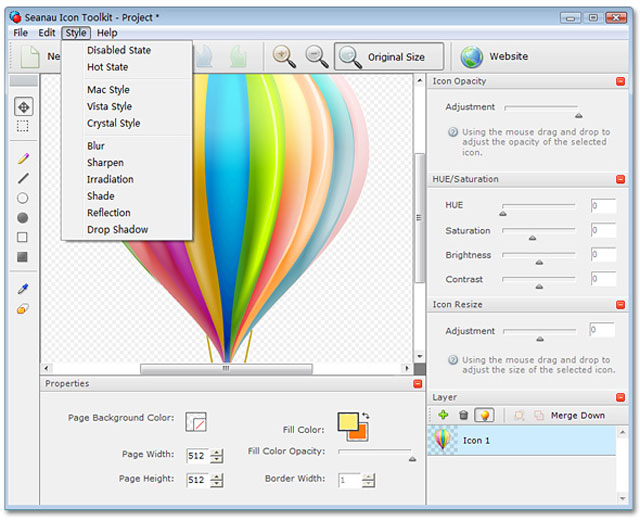Screen dimensions: 640x521
Task: Select the outlined ellipse tool
Action: pos(23,198)
